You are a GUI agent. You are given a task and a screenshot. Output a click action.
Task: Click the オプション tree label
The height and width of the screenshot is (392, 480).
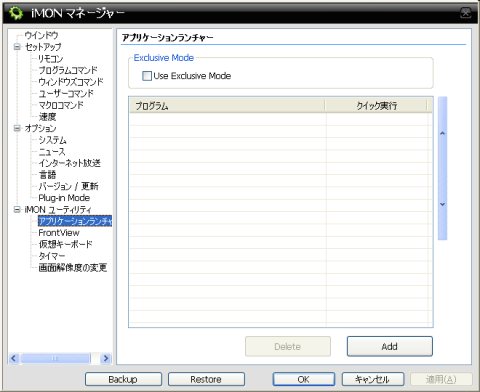coord(40,128)
